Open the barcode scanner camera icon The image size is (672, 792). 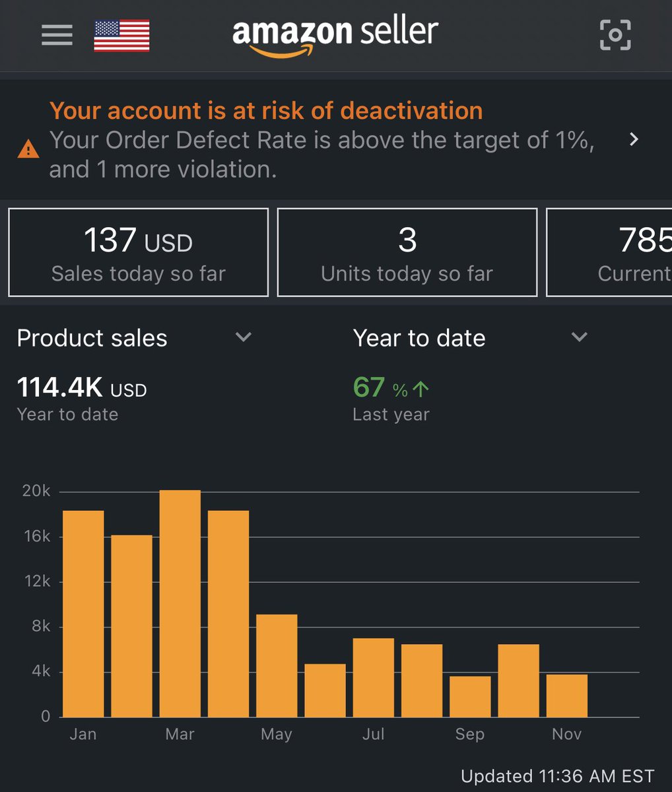point(615,35)
